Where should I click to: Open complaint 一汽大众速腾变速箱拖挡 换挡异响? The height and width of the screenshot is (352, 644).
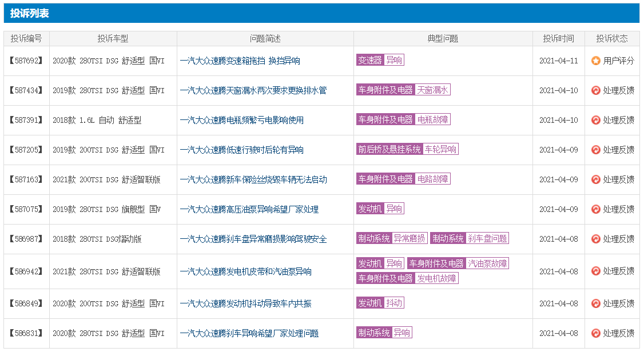pyautogui.click(x=240, y=61)
